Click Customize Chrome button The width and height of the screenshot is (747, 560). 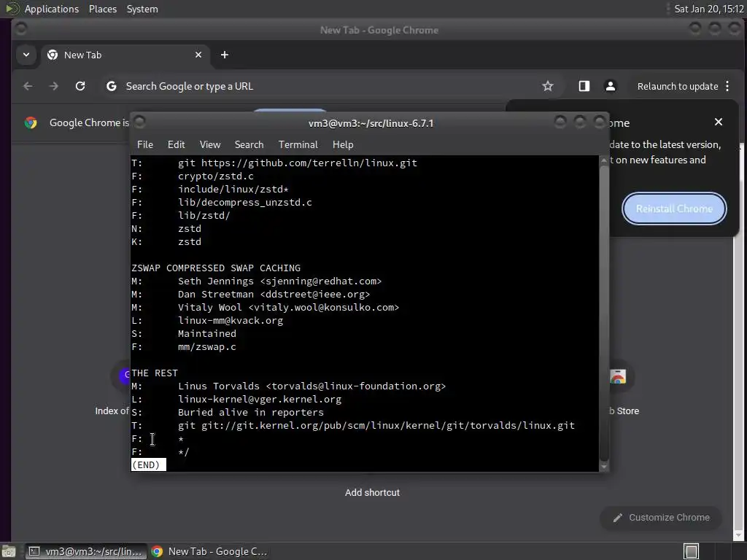[661, 517]
